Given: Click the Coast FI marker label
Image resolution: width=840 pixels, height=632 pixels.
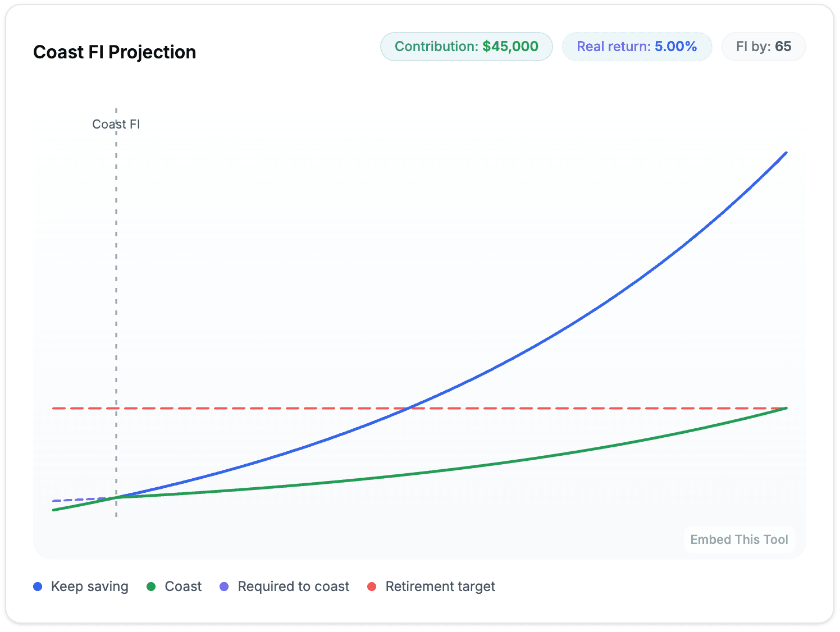Looking at the screenshot, I should pos(116,124).
